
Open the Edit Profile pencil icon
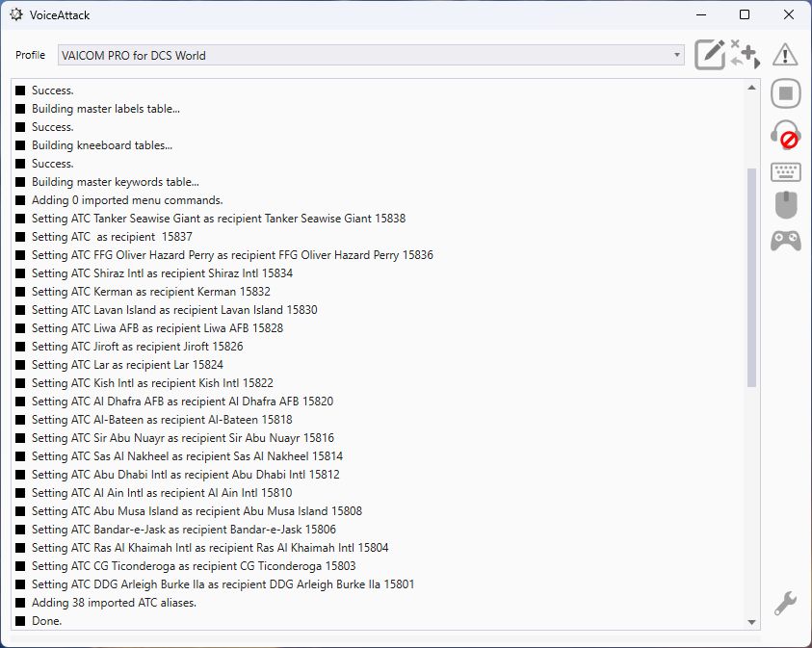tap(710, 54)
